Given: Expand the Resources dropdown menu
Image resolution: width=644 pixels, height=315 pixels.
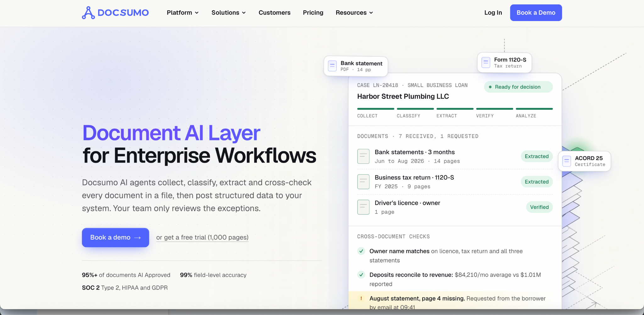Looking at the screenshot, I should pos(354,13).
